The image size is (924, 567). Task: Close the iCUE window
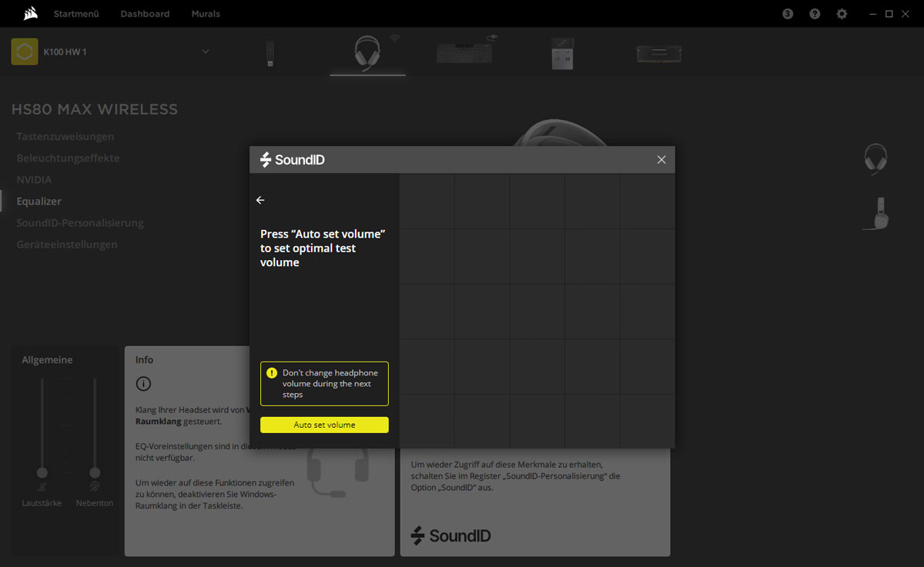pyautogui.click(x=907, y=14)
